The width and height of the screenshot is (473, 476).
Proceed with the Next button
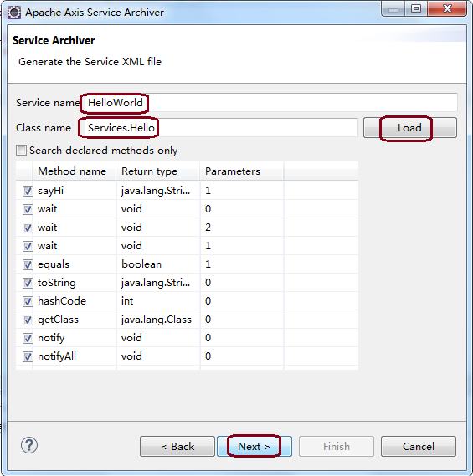254,446
